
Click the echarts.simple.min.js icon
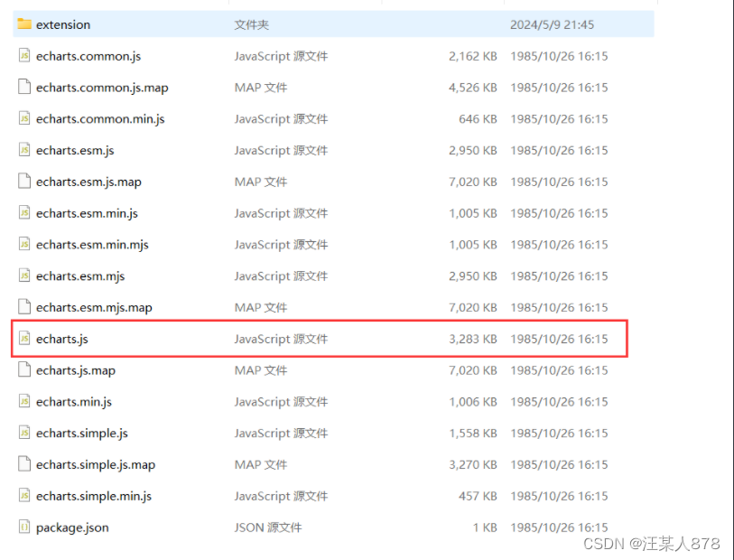23,496
